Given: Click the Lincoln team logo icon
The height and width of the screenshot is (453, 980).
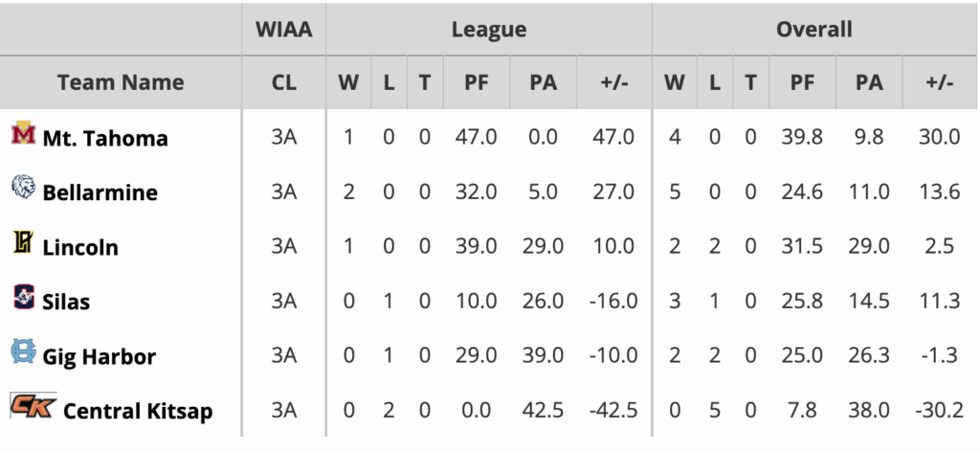Looking at the screenshot, I should 23,244.
